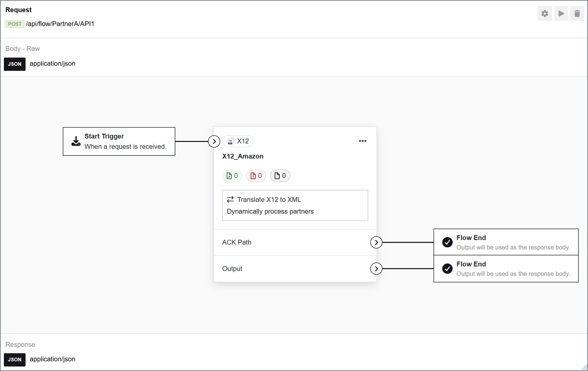This screenshot has height=371, width=588.
Task: Delete the flow with trash icon
Action: tap(577, 14)
